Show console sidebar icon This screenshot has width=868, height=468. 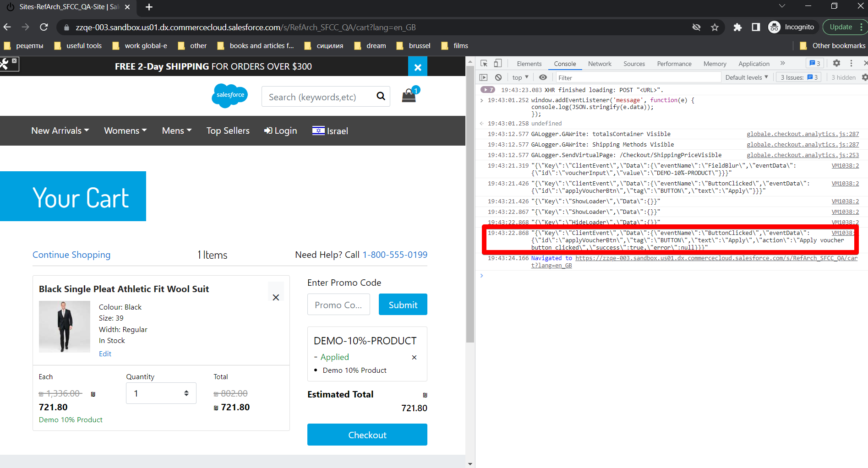tap(483, 77)
